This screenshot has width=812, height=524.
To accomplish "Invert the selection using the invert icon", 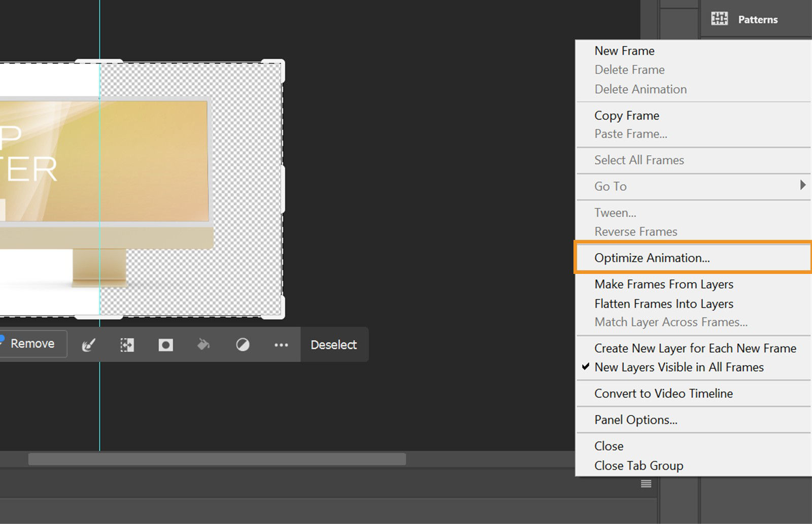I will click(242, 344).
